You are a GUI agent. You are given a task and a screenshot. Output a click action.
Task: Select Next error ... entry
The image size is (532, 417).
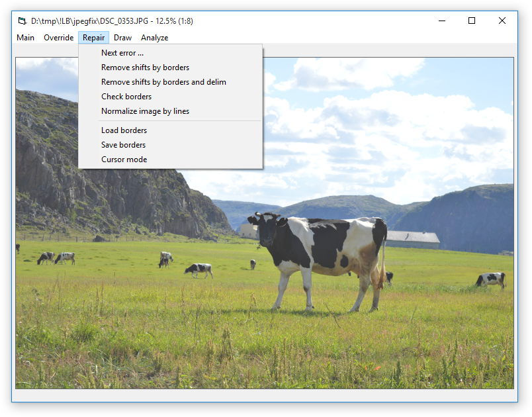click(x=170, y=53)
